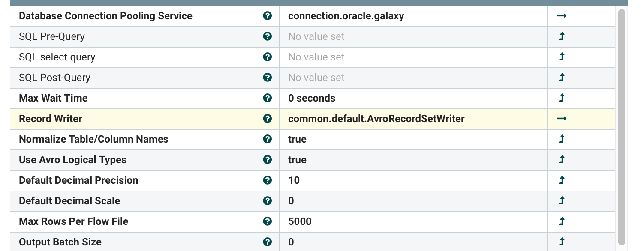The width and height of the screenshot is (644, 251).
Task: Go to connection.oracle.galaxy service arrow
Action: click(561, 16)
